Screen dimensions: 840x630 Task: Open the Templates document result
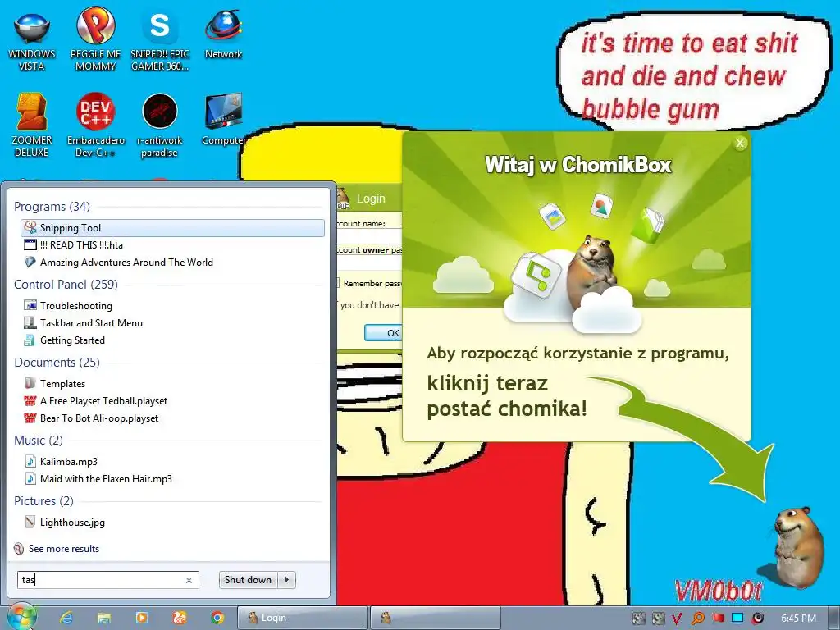click(x=172, y=384)
